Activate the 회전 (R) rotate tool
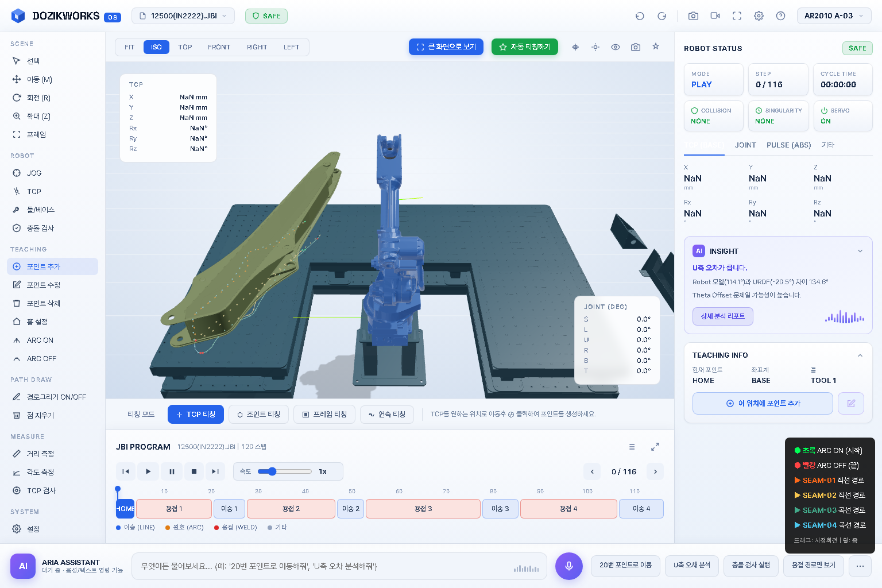Screen dimensions: 882x588 pos(52,98)
